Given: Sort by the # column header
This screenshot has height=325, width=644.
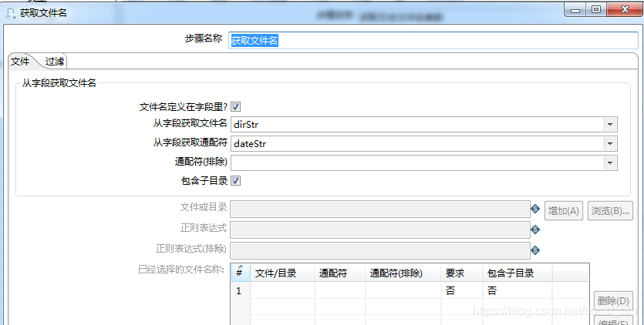Looking at the screenshot, I should click(241, 273).
